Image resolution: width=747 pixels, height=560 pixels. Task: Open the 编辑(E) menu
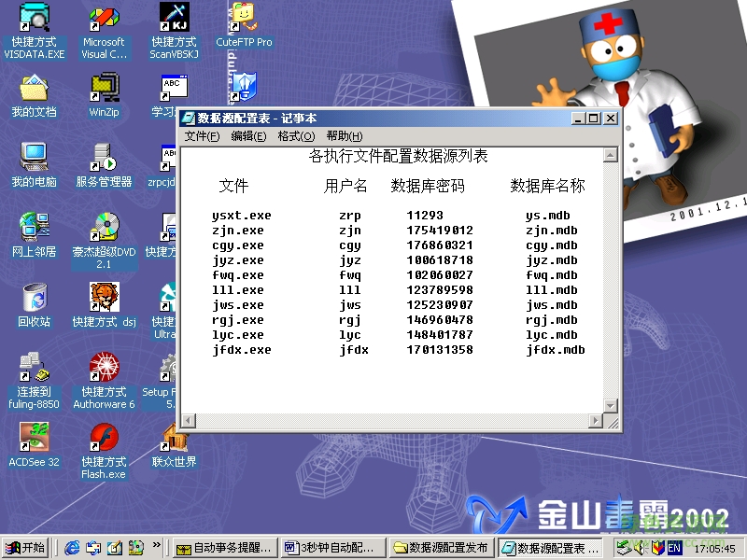[x=249, y=135]
